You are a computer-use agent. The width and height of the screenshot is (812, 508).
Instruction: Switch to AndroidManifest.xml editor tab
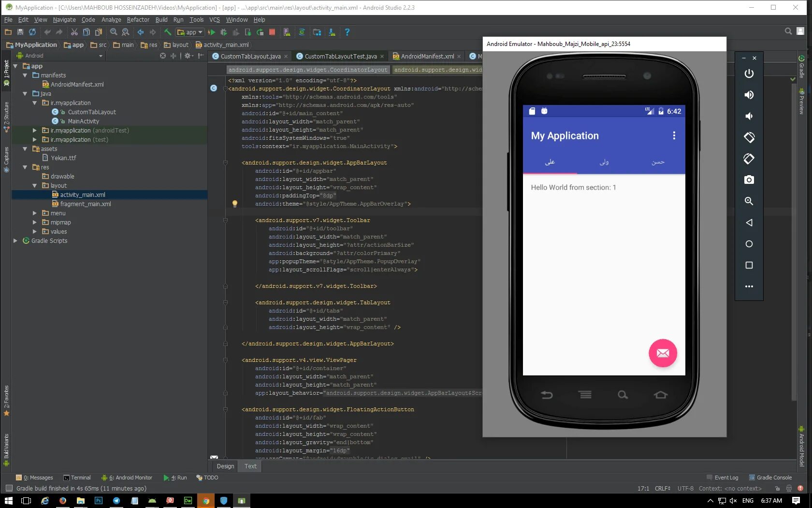tap(427, 56)
